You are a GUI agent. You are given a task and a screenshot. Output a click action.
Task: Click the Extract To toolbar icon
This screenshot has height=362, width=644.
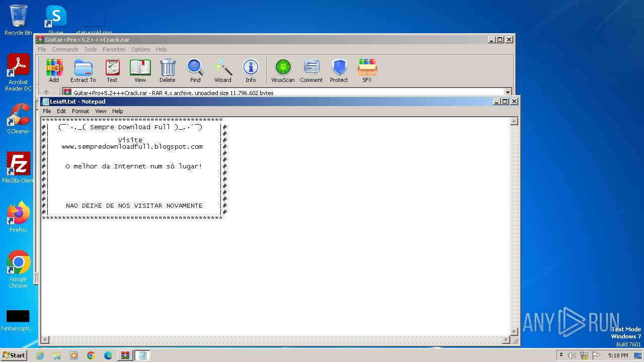(83, 70)
